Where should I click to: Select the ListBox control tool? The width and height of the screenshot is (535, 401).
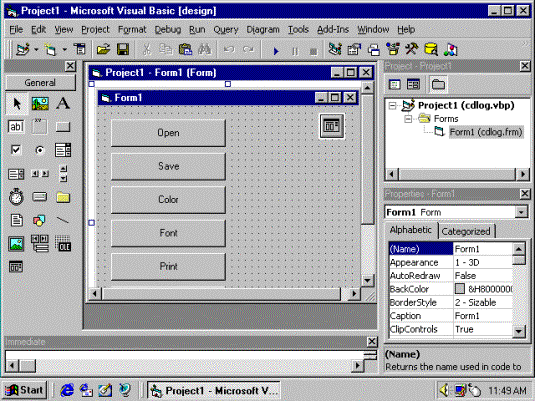(x=16, y=174)
